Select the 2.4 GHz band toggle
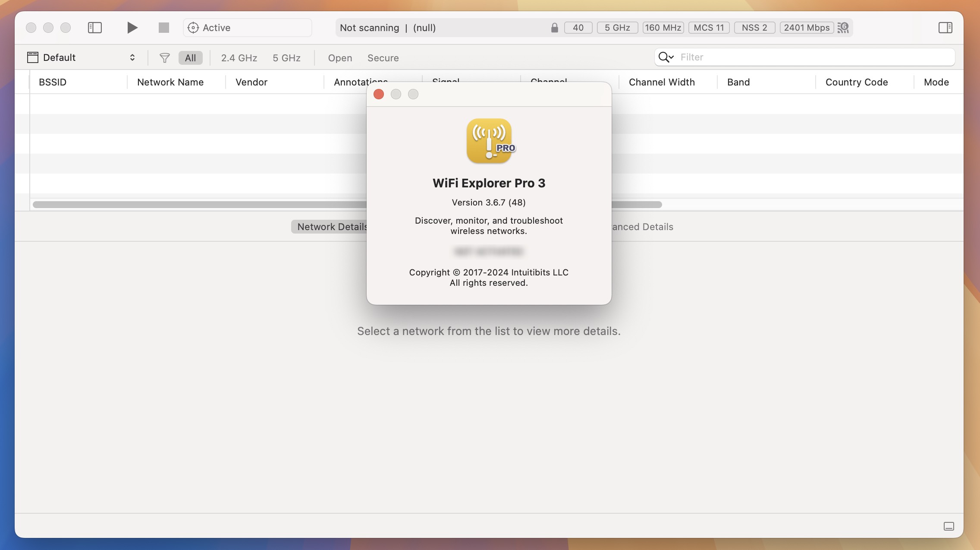The image size is (980, 550). [x=238, y=57]
